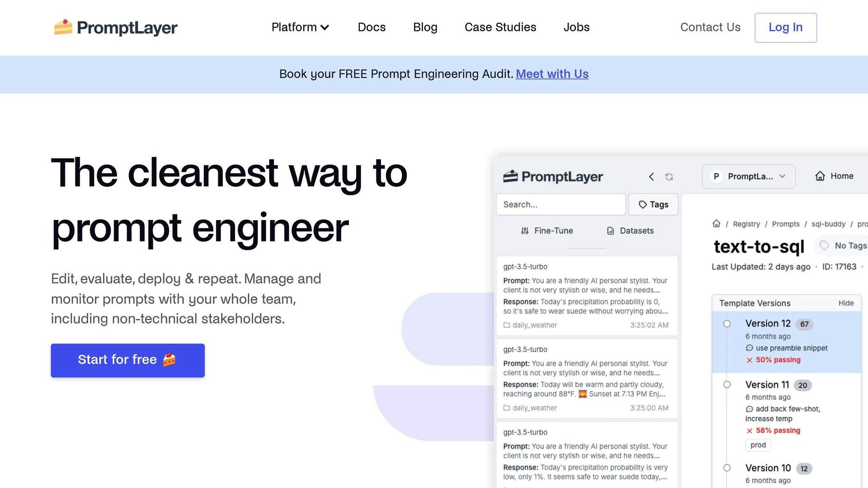Hide the Template Versions panel
The image size is (868, 488).
coord(846,303)
